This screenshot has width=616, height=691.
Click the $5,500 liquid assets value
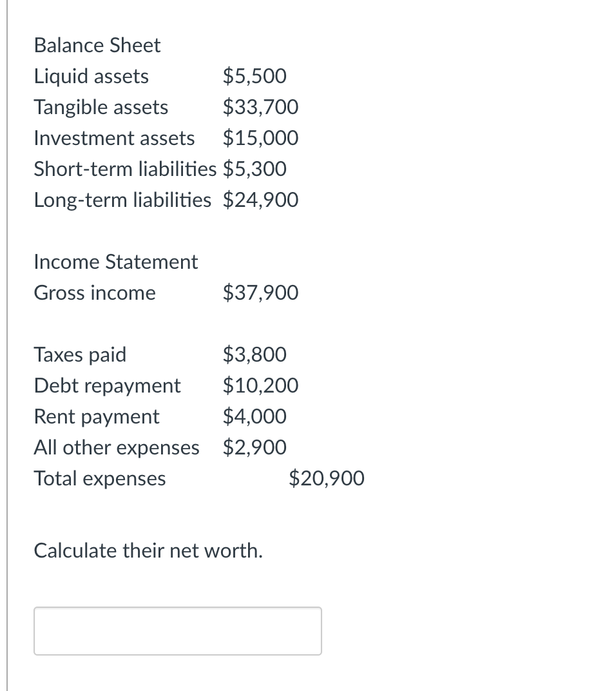(255, 76)
